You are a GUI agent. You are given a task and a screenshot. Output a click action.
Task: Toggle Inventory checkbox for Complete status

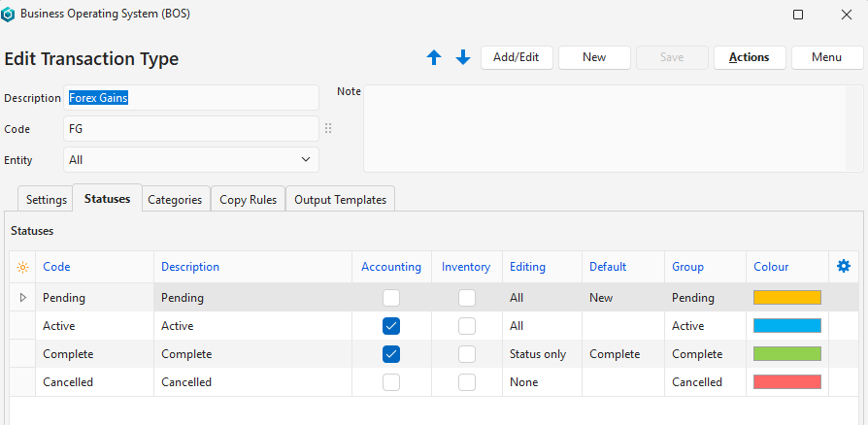(467, 354)
